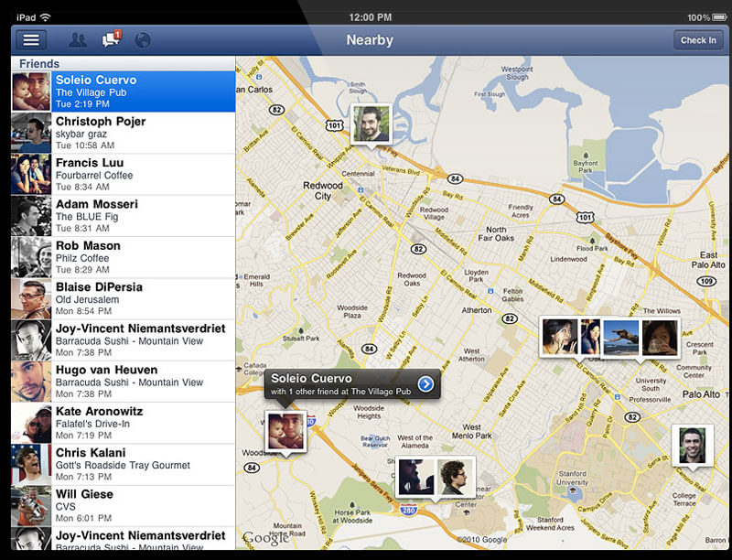Select Rob Mason at Philz Coffee

[x=124, y=258]
